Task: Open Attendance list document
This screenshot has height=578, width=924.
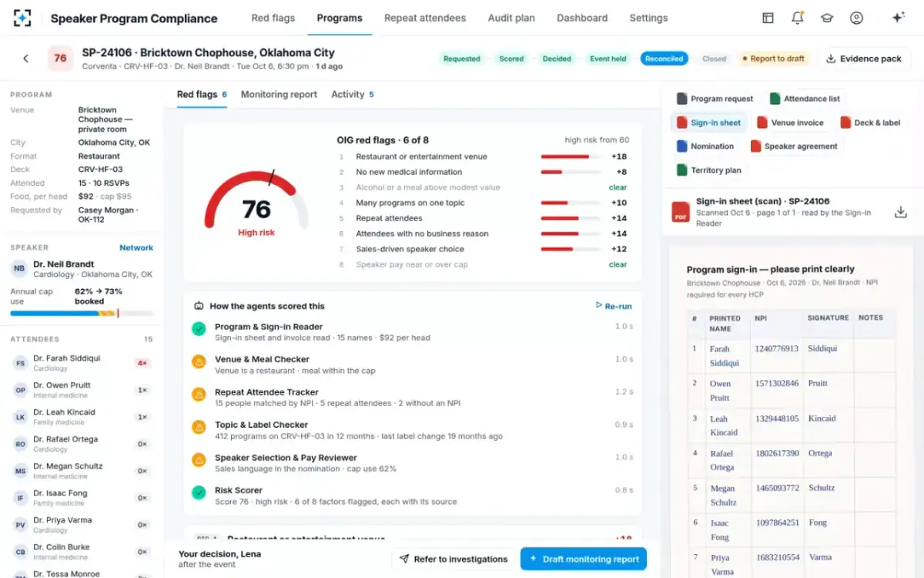Action: tap(805, 99)
